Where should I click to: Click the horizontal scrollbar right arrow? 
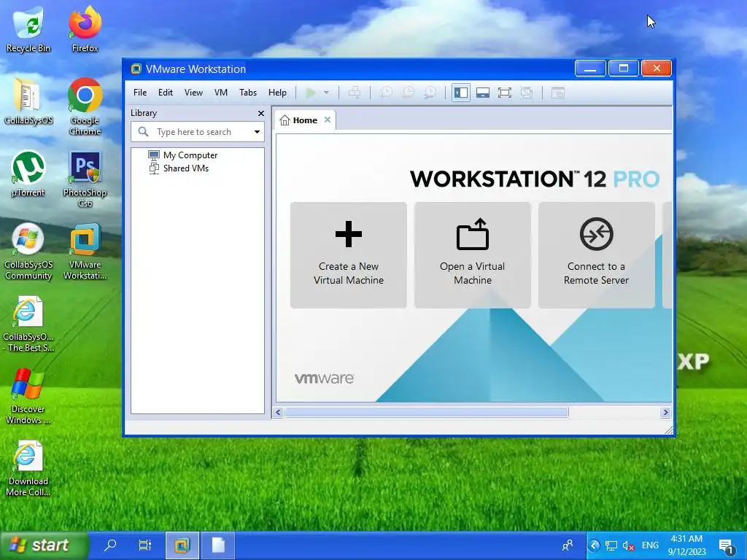tap(665, 413)
